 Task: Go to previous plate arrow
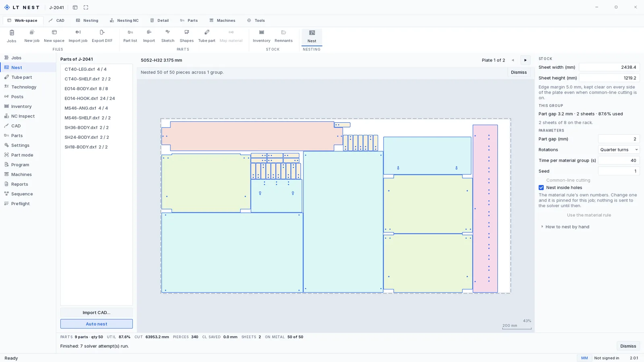pyautogui.click(x=513, y=60)
